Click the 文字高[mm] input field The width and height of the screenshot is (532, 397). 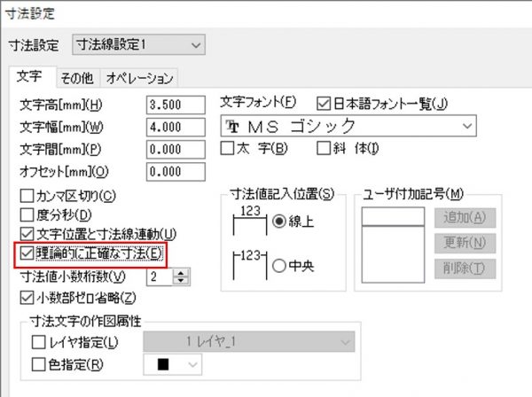[x=176, y=105]
